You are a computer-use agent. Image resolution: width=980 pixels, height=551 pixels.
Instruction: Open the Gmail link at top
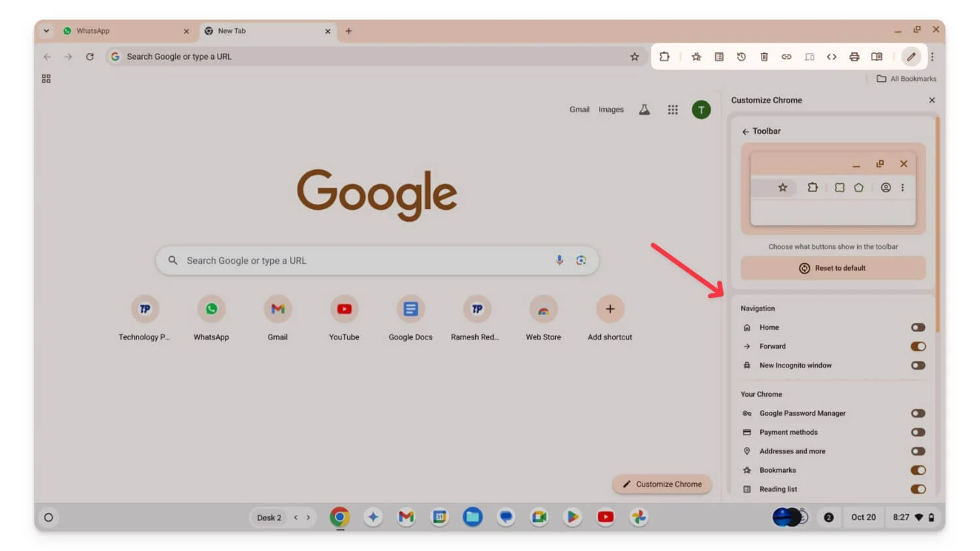(x=579, y=110)
